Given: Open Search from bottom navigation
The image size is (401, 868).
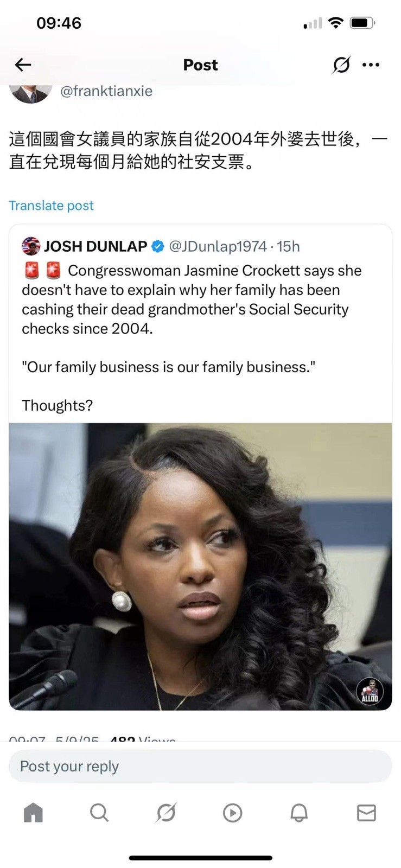Looking at the screenshot, I should point(99,813).
